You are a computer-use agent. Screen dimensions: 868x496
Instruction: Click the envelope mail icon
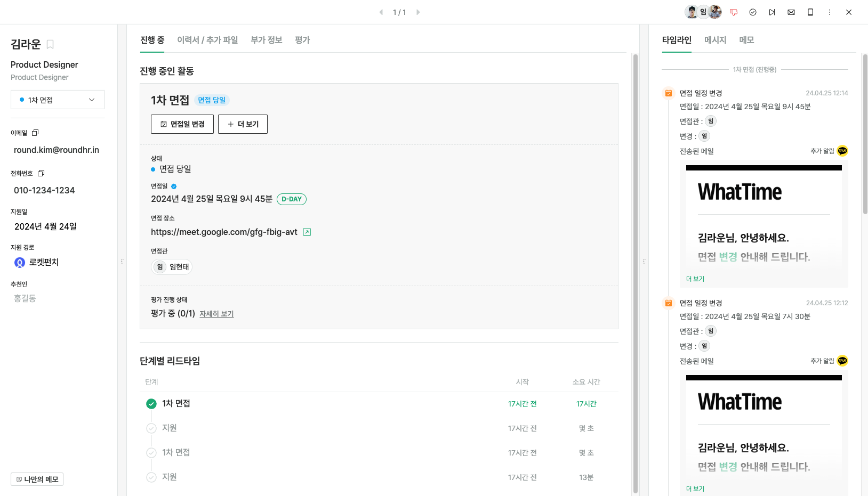click(x=791, y=12)
